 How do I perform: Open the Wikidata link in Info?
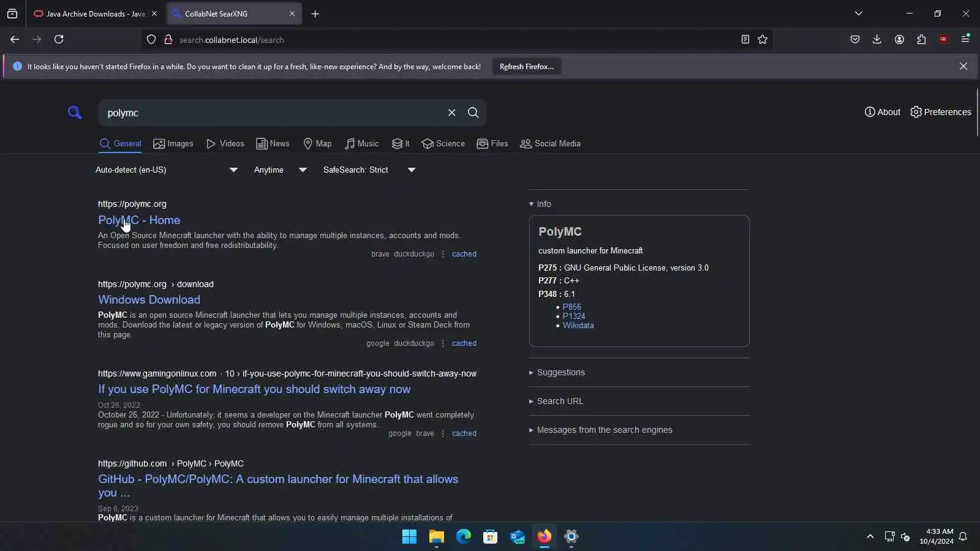(x=578, y=326)
